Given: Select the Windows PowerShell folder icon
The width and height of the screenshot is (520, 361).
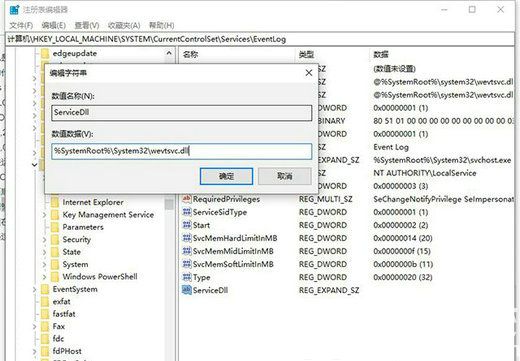Looking at the screenshot, I should (55, 277).
